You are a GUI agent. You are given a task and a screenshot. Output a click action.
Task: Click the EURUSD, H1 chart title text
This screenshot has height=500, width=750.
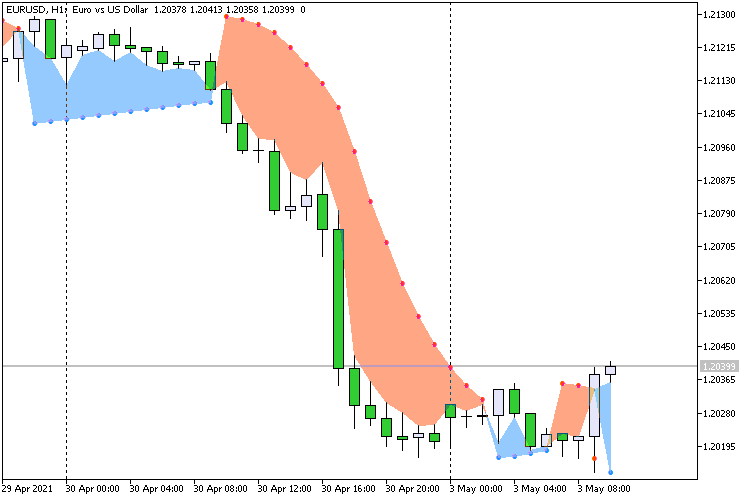tap(36, 10)
